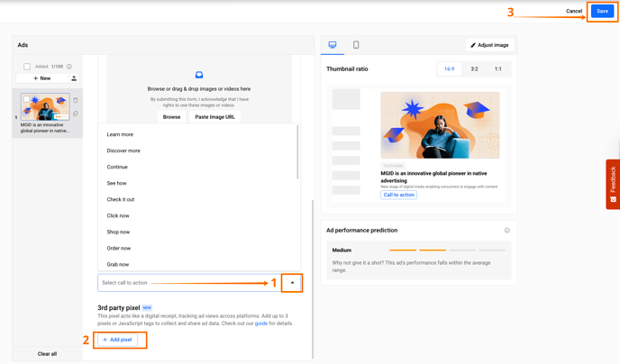Click the Add pixel button
The height and width of the screenshot is (364, 620).
point(117,340)
